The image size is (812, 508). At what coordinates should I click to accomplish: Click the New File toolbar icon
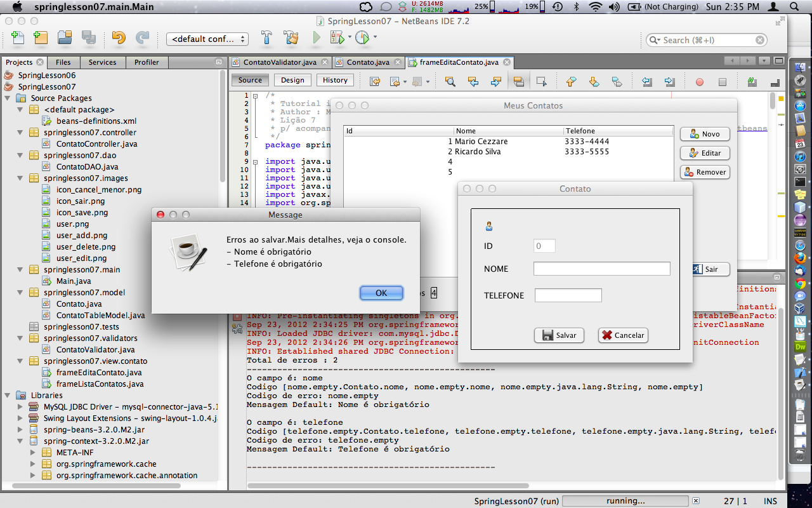pyautogui.click(x=18, y=38)
